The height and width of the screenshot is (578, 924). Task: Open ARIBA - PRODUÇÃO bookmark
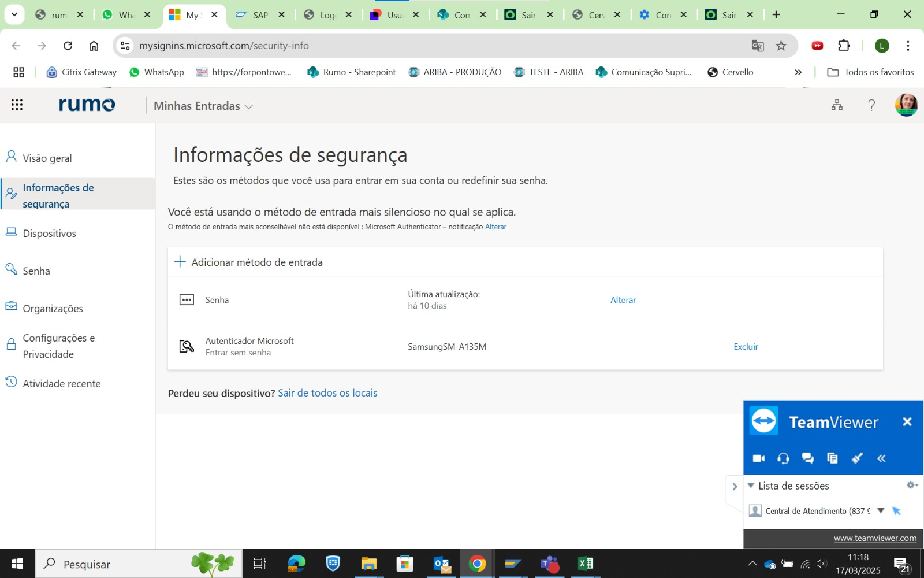455,72
